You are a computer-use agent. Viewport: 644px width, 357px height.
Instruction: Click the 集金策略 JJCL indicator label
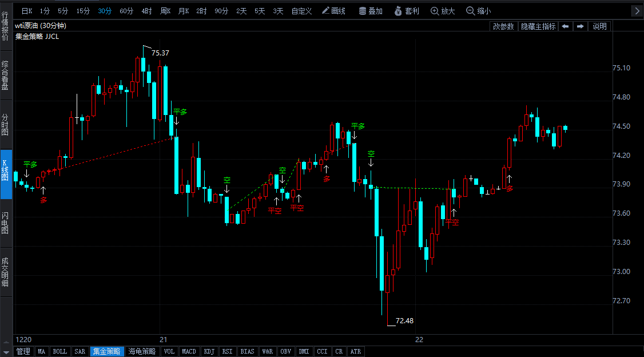(x=37, y=37)
